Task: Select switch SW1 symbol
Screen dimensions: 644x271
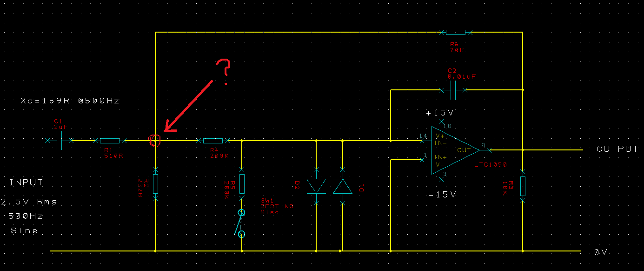Action: 241,224
